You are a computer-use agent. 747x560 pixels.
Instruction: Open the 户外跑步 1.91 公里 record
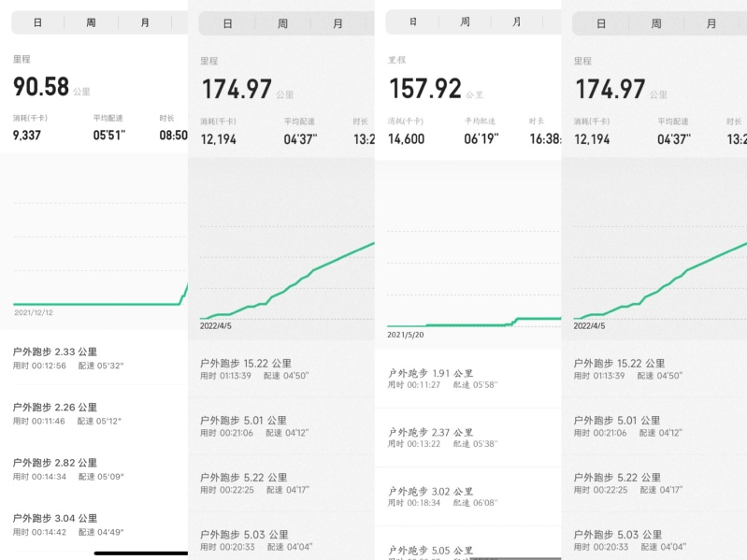pos(467,379)
